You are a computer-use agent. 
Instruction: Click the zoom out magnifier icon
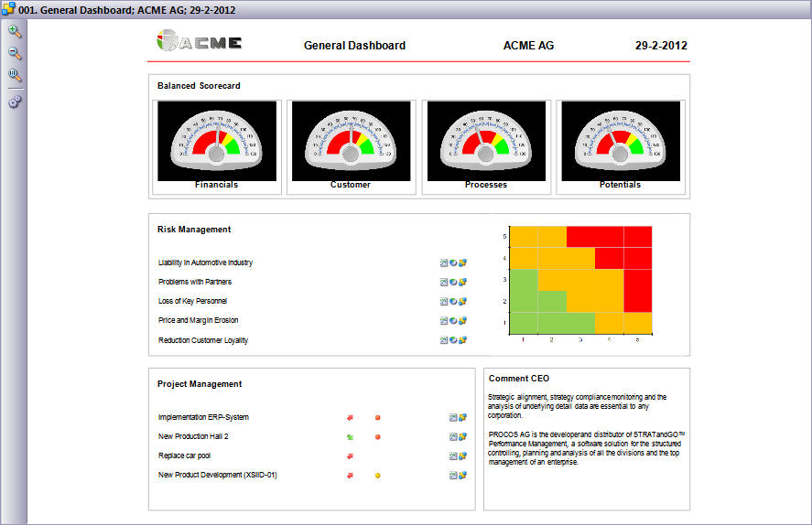pos(15,53)
